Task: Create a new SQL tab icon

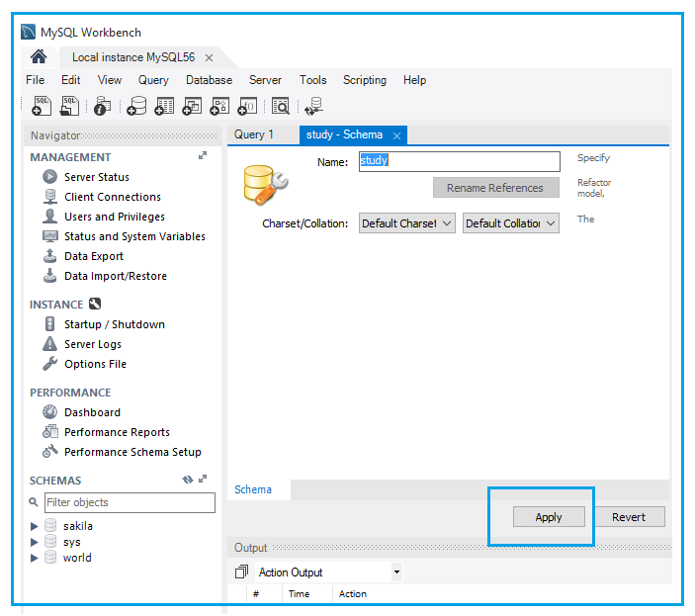Action: (42, 107)
